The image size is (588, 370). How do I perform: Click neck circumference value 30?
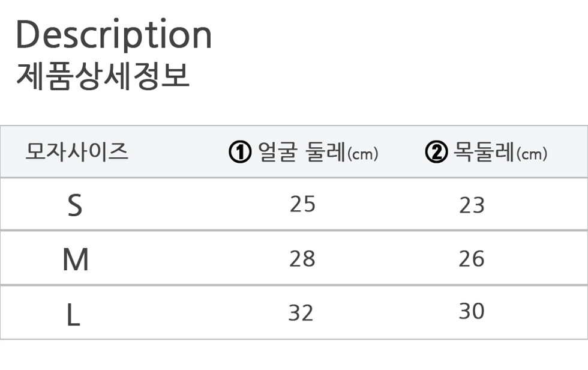472,311
